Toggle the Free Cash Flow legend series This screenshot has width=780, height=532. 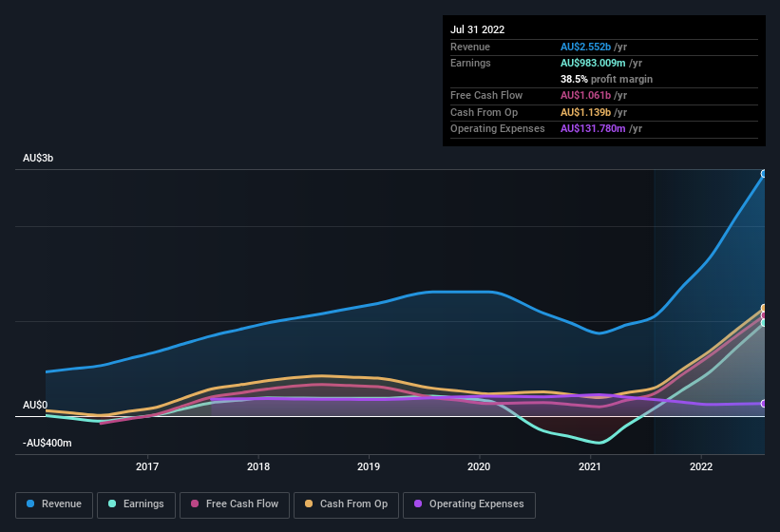pyautogui.click(x=235, y=504)
